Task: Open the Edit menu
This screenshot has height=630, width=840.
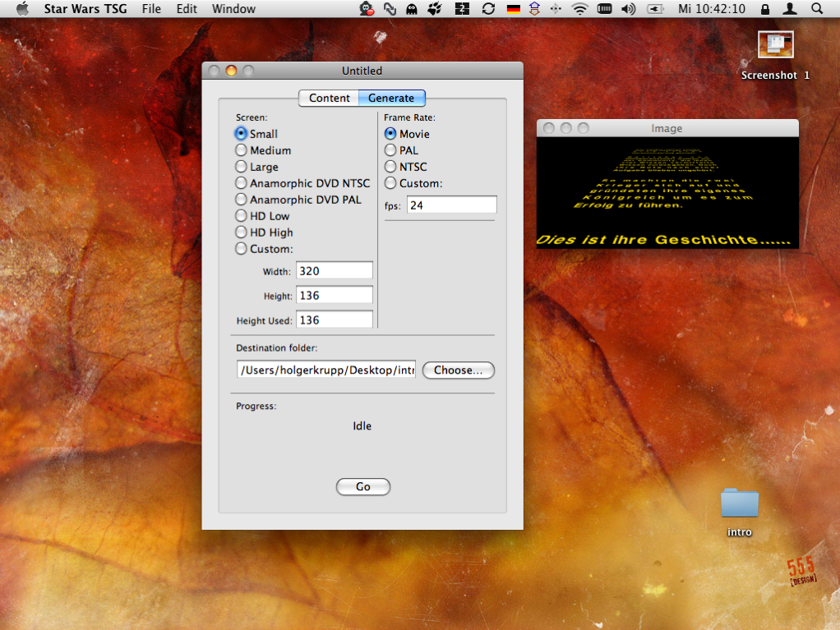Action: (x=187, y=8)
